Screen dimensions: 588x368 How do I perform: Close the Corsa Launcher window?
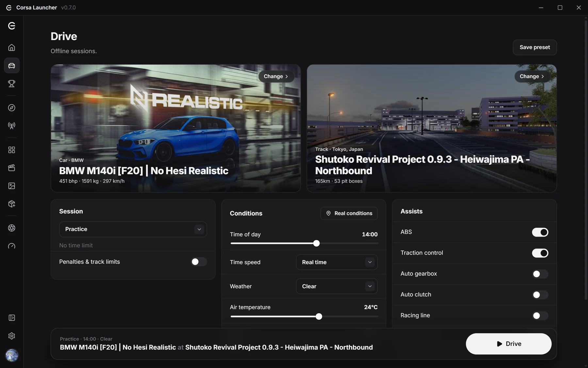[579, 8]
